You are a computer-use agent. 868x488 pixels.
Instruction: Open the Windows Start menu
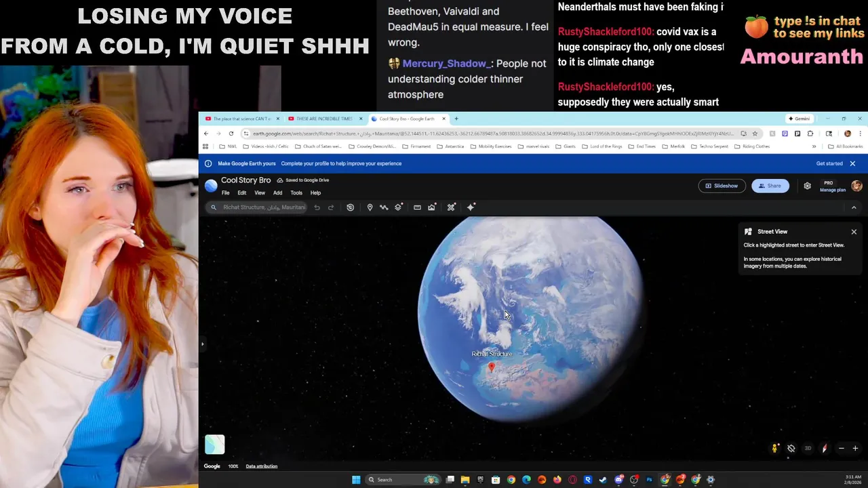[x=356, y=480]
